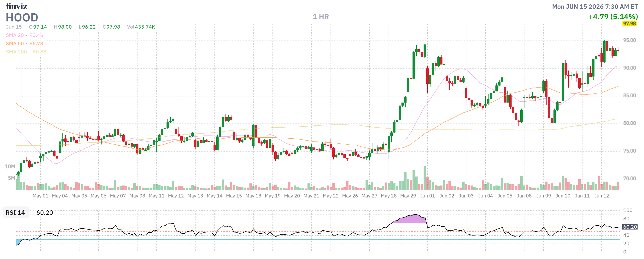Click the close value C 97.98
The height and width of the screenshot is (259, 644).
click(x=111, y=27)
